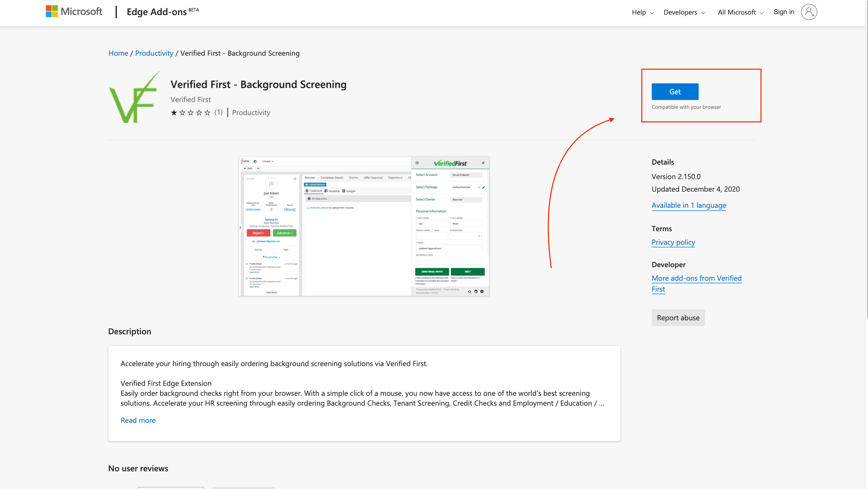Click the Verified First VF logo
The width and height of the screenshot is (868, 489).
click(x=134, y=97)
